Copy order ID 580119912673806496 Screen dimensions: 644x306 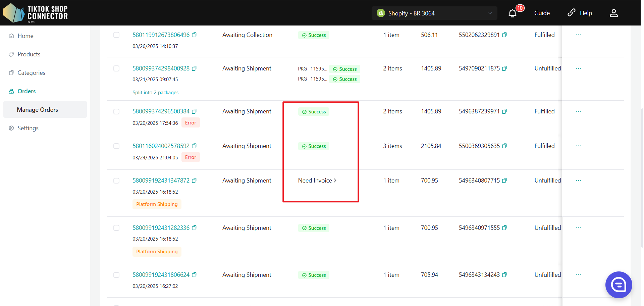194,35
